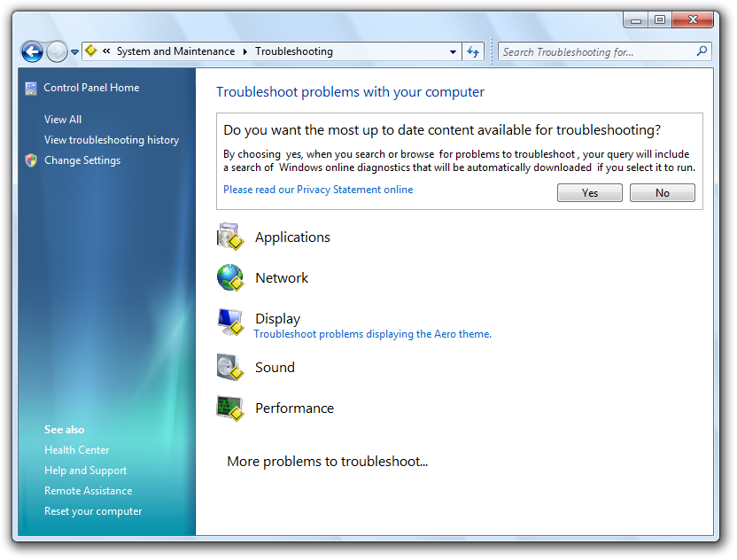Click the shield icon beside Change Settings

click(31, 160)
